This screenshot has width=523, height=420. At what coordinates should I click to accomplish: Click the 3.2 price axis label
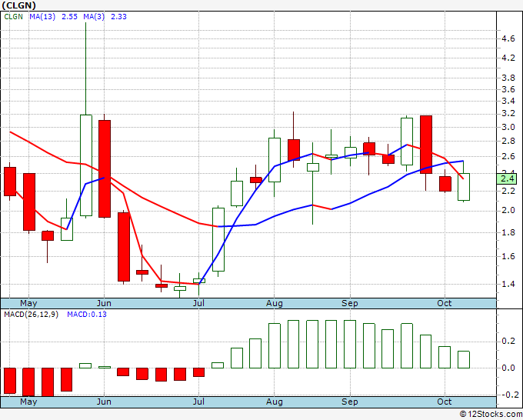tap(508, 114)
